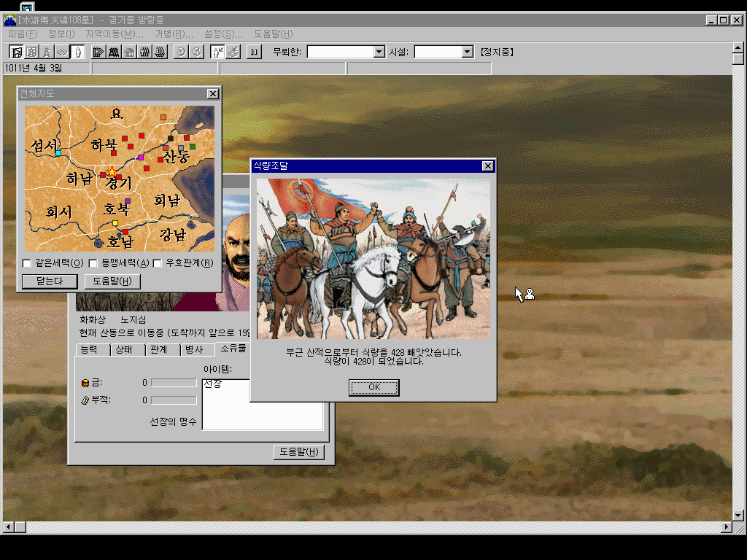
Task: Open the 무뢰한 dropdown list
Action: coord(379,52)
